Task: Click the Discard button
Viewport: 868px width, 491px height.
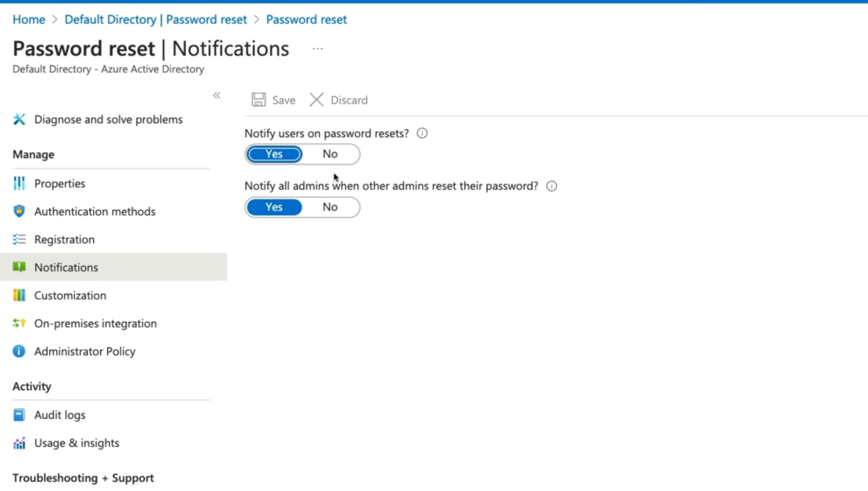Action: [x=339, y=100]
